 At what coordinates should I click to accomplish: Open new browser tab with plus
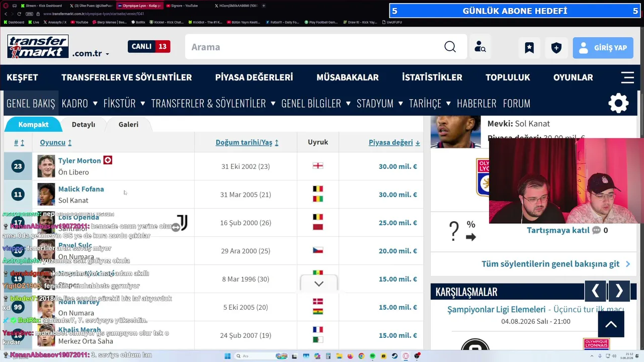pyautogui.click(x=264, y=6)
